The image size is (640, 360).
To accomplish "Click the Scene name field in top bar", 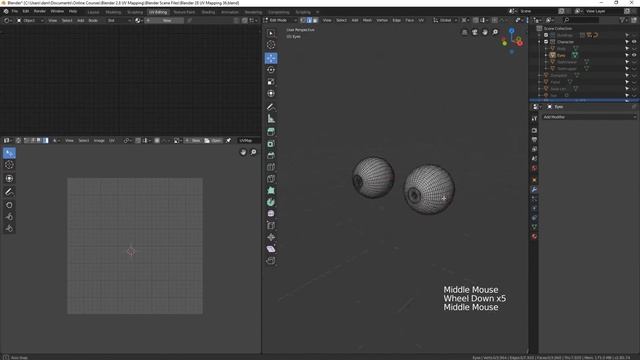I will (x=537, y=11).
